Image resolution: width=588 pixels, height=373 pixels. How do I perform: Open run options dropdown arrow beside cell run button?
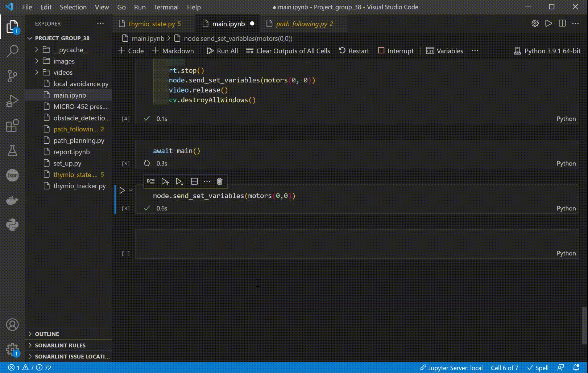131,190
